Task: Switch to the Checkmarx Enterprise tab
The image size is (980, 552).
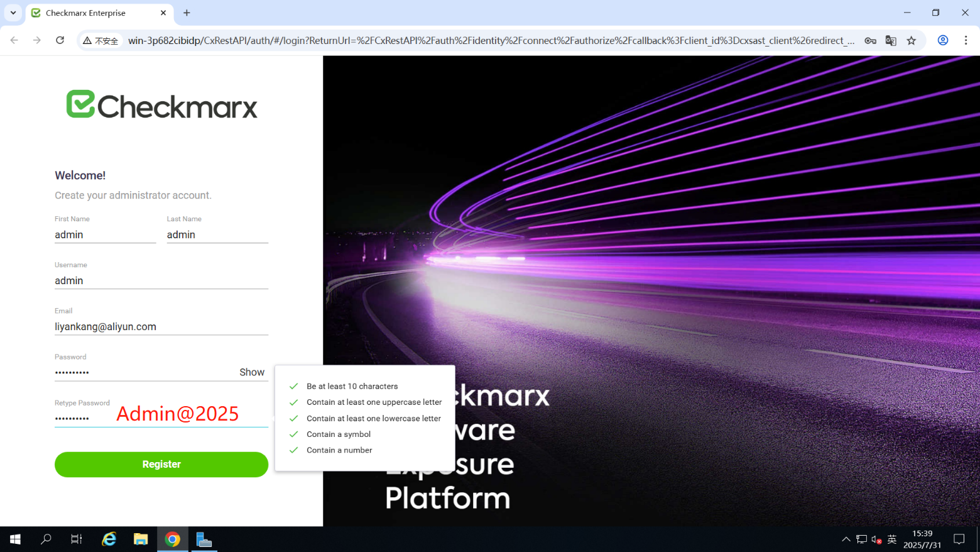Action: coord(99,13)
